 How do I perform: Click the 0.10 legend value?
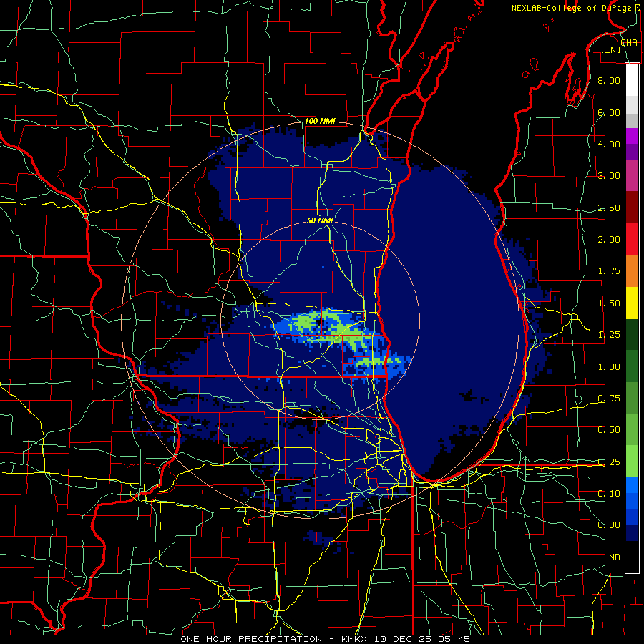coord(608,494)
